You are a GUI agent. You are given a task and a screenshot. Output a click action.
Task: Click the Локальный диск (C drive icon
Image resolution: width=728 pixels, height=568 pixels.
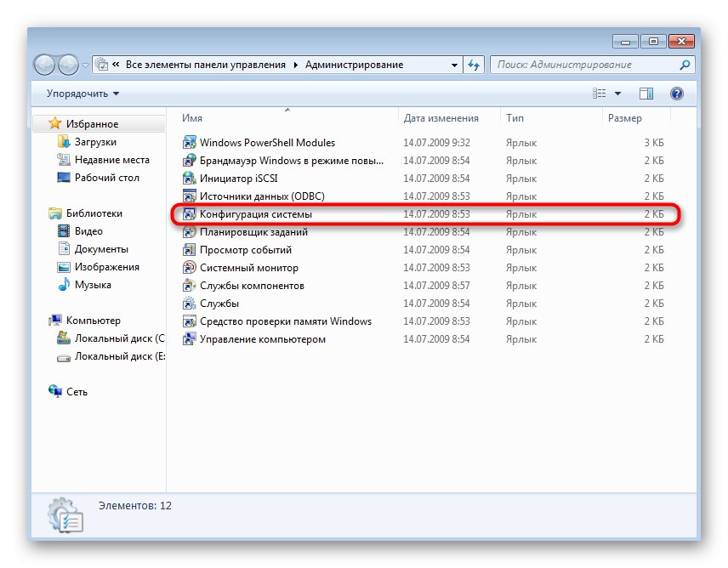coord(64,338)
